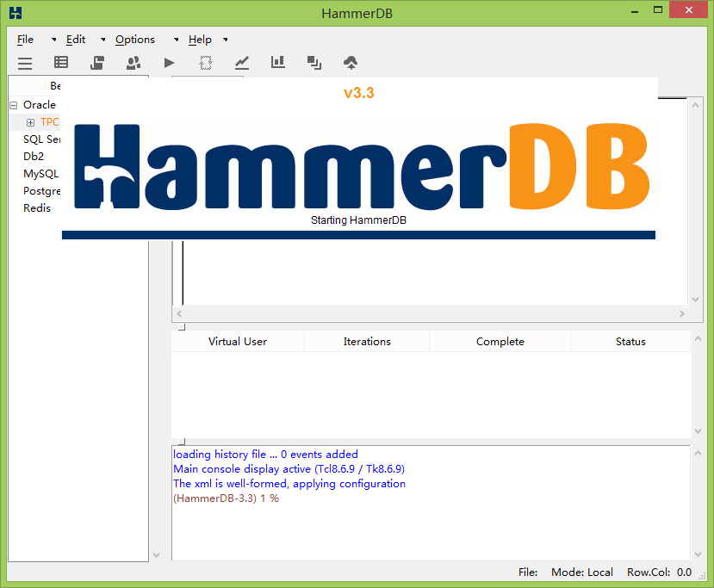Click the autopilot stacked squares icon
The height and width of the screenshot is (588, 714).
click(314, 63)
